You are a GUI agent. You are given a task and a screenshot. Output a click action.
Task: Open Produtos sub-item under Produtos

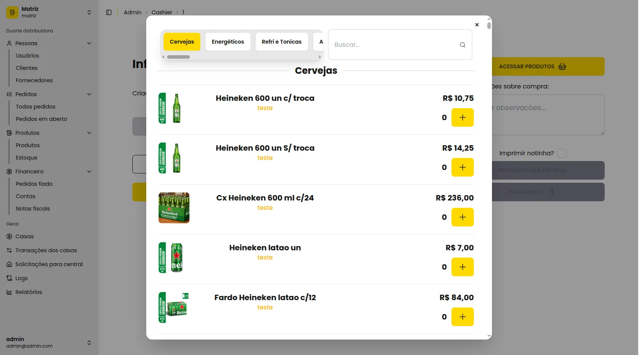click(28, 145)
